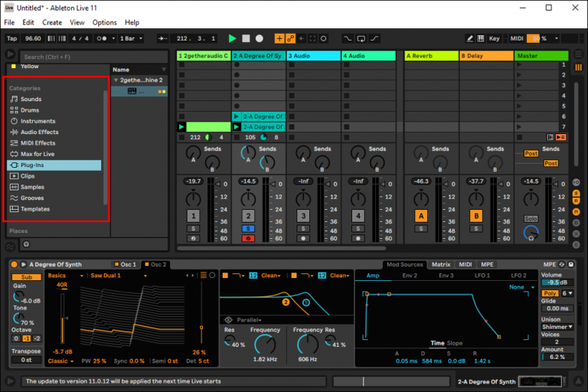This screenshot has width=588, height=392.
Task: Expand the Shimmer unison mode dropdown
Action: point(557,326)
